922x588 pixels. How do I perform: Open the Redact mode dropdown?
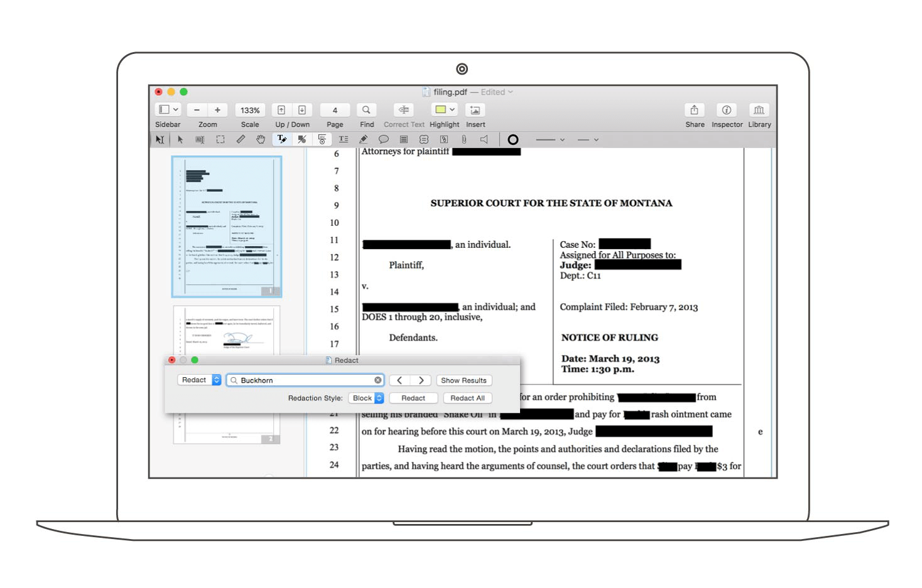pyautogui.click(x=199, y=380)
